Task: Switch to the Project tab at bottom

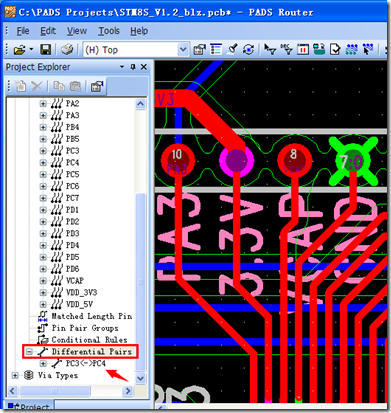Action: tap(29, 406)
